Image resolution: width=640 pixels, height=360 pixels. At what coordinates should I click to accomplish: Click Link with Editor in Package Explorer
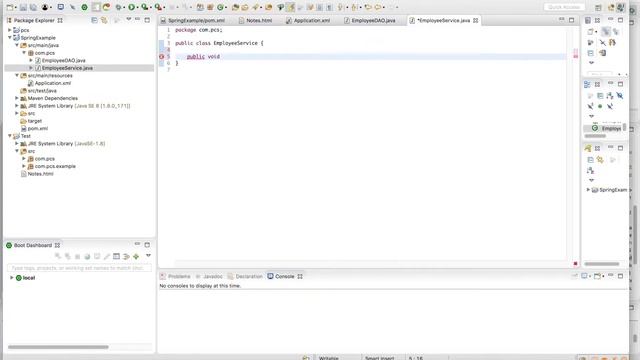click(x=104, y=20)
